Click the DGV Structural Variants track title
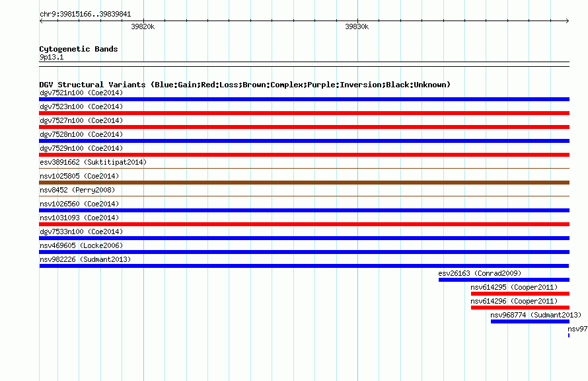 [245, 85]
